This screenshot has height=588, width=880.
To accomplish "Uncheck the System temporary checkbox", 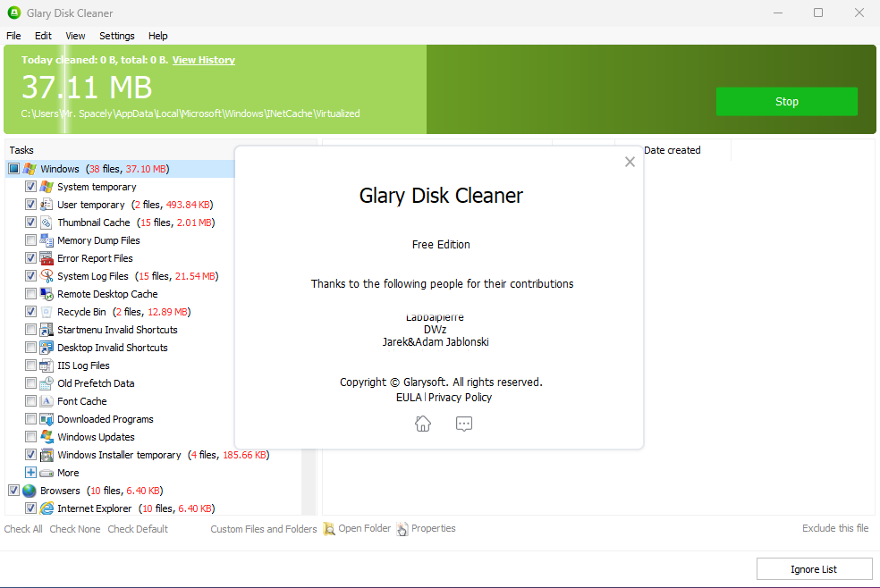I will pos(31,187).
